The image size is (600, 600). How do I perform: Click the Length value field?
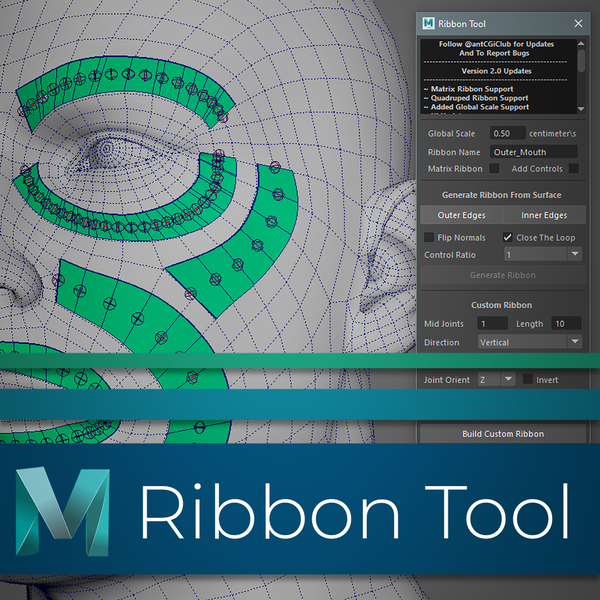tap(566, 324)
